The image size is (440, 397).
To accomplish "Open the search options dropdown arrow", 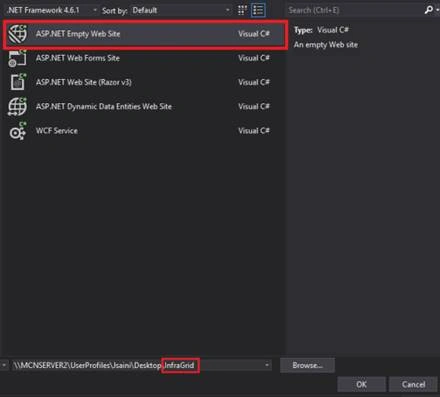I will coord(437,10).
